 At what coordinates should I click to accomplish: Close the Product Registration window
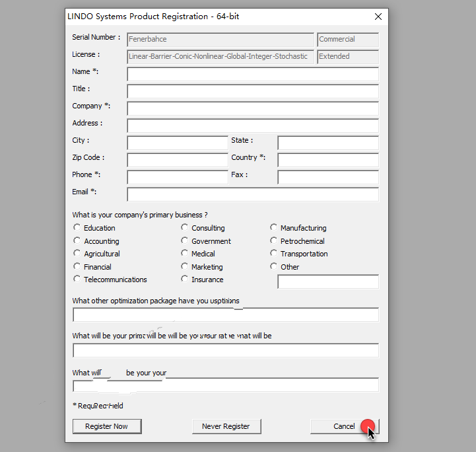click(378, 17)
